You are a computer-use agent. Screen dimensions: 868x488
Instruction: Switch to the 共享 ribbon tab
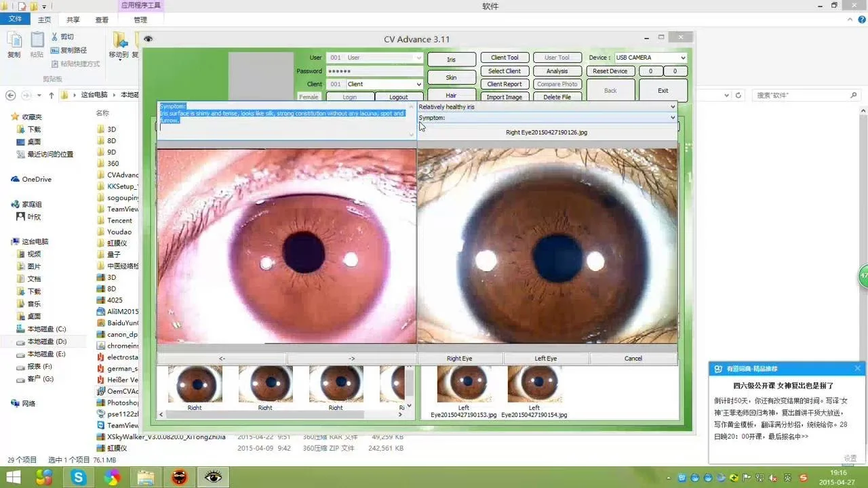(x=73, y=20)
